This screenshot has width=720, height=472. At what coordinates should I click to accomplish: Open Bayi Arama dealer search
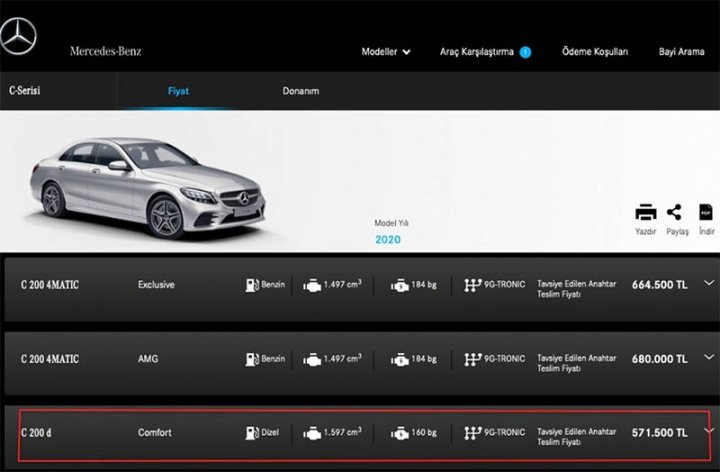681,51
